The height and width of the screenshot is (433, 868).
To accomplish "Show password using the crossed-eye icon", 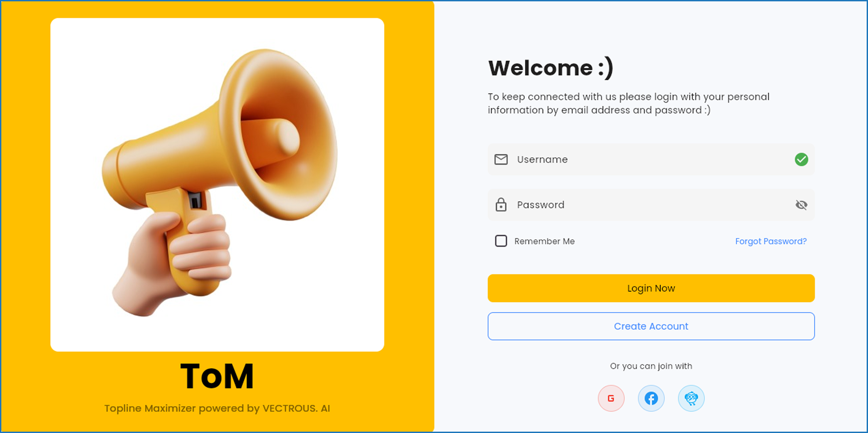I will click(801, 205).
